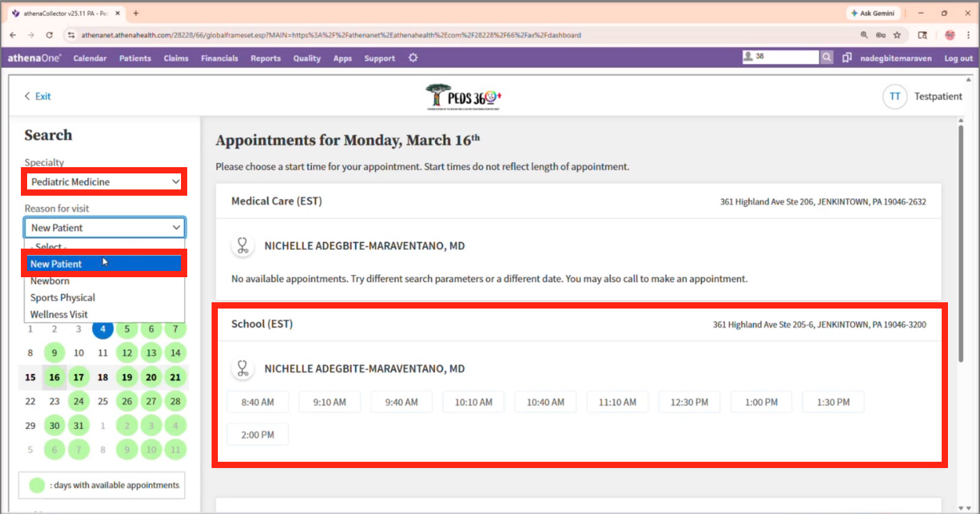
Task: Click the TT patient avatar circle
Action: (x=894, y=97)
